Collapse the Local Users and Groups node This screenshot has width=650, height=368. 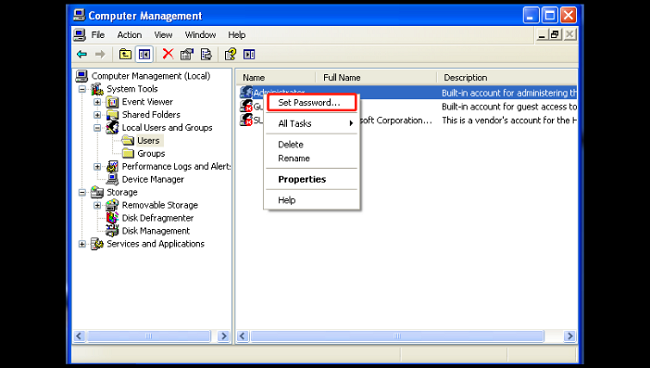pyautogui.click(x=97, y=128)
